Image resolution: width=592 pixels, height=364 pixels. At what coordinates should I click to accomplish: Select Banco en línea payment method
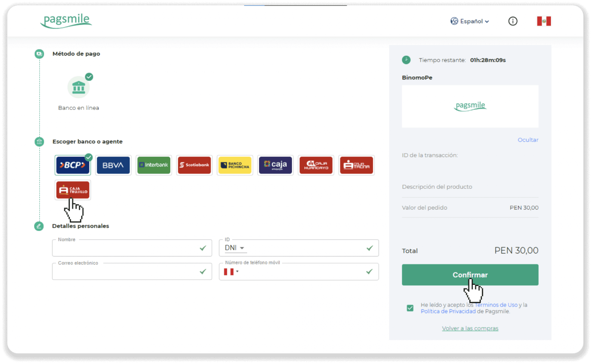[x=78, y=88]
